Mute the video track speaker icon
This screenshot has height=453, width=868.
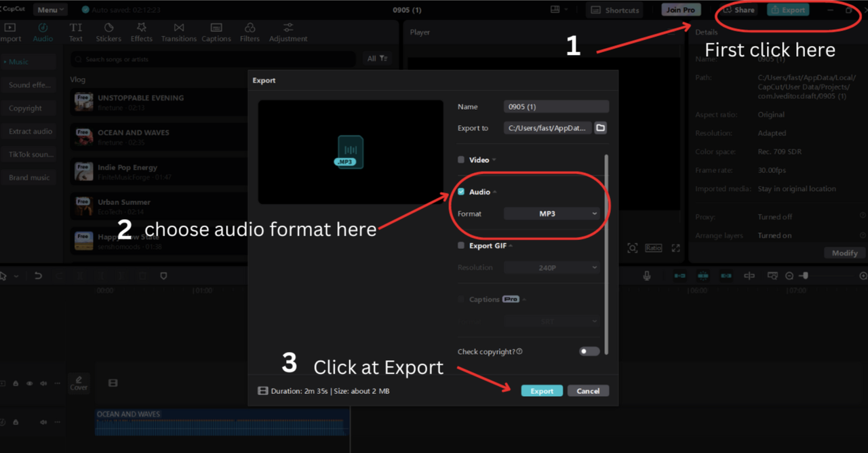pyautogui.click(x=43, y=383)
